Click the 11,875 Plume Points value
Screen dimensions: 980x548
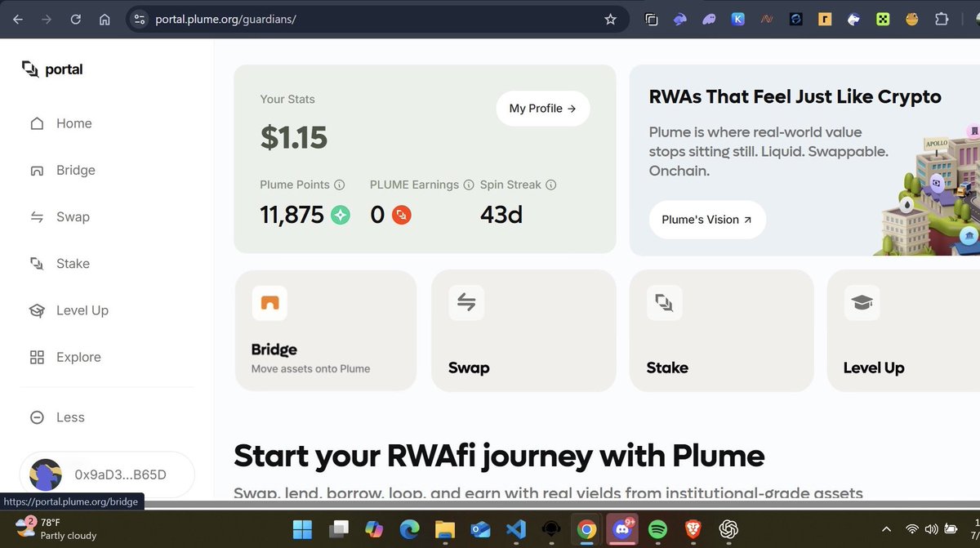pos(292,215)
